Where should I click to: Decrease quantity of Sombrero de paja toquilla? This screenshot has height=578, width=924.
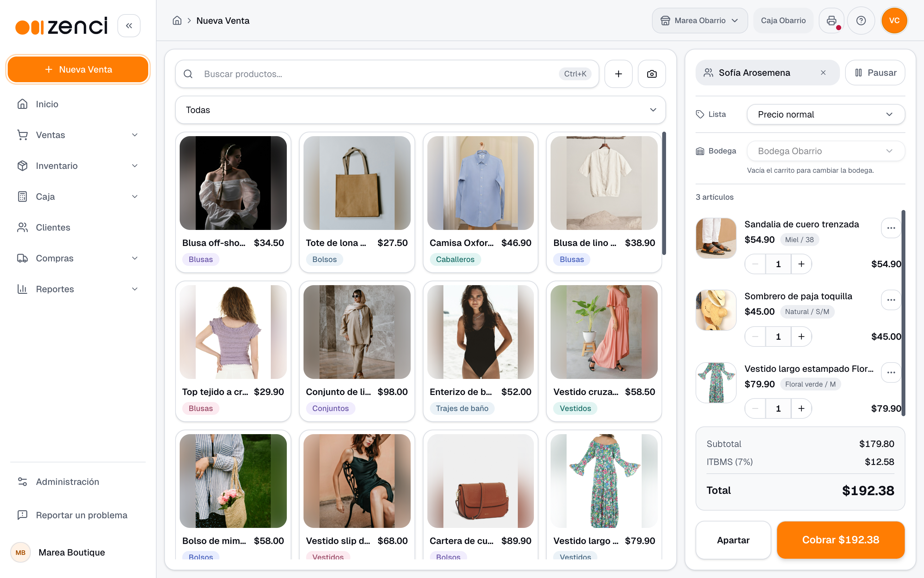point(755,337)
